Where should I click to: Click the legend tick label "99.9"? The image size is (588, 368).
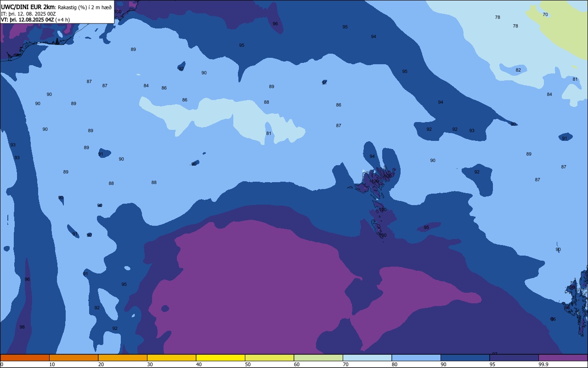pos(543,364)
